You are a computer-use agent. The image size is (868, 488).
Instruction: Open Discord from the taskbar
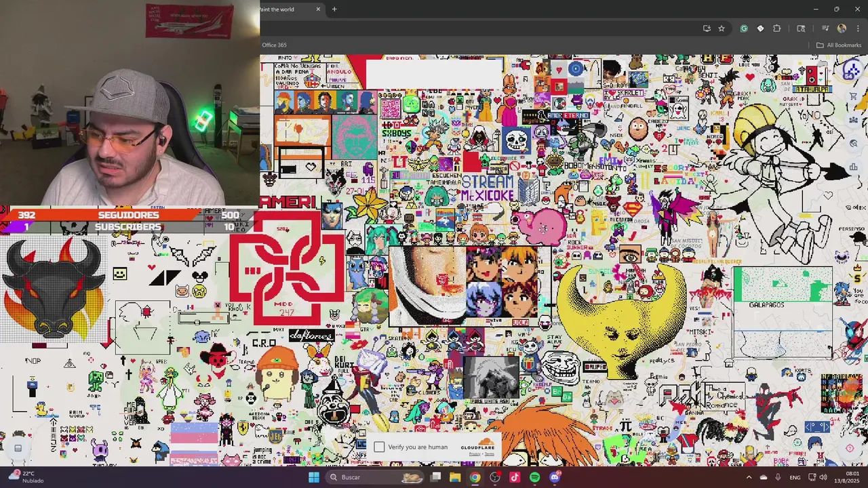(x=555, y=477)
